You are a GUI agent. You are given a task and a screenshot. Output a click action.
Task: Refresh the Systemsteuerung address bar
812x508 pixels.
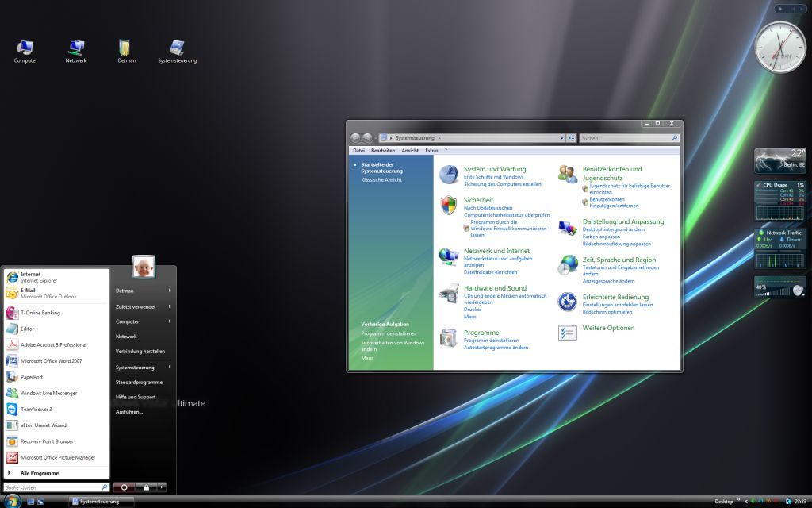tap(571, 138)
